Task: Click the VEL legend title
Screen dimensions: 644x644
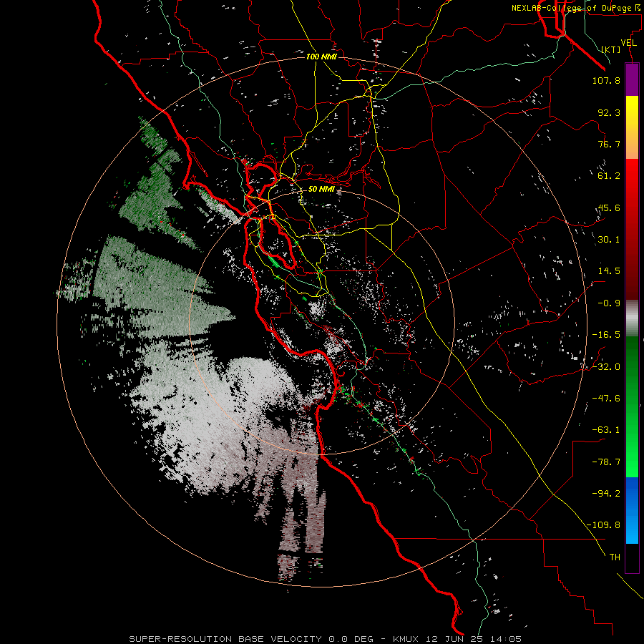Action: 628,43
